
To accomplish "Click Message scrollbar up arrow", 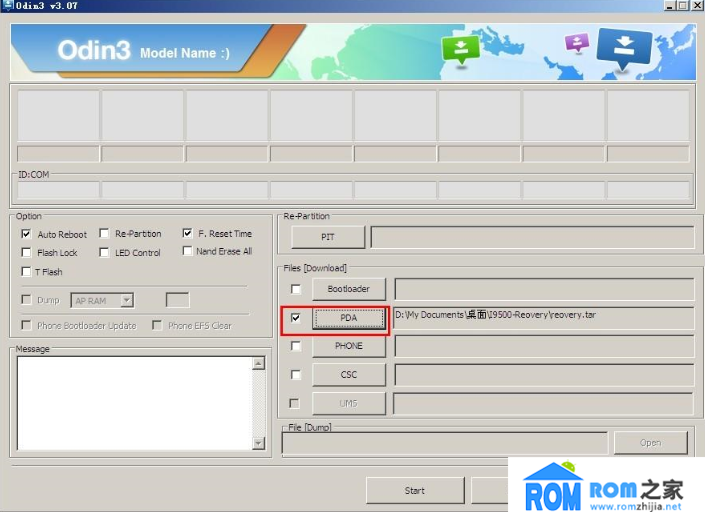I will (259, 363).
